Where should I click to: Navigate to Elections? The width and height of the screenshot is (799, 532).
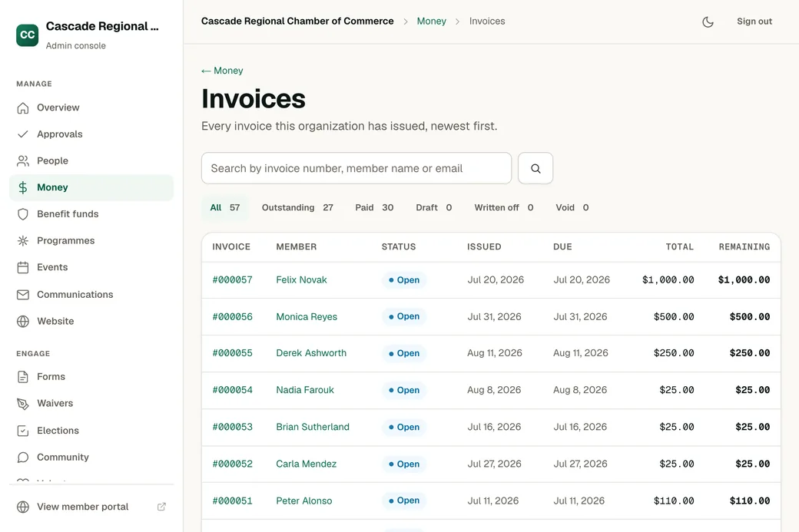coord(91,430)
